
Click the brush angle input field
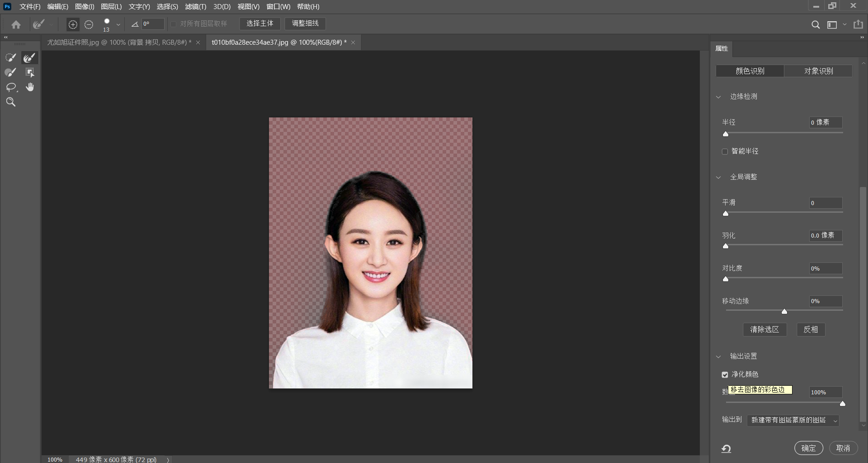pos(153,24)
